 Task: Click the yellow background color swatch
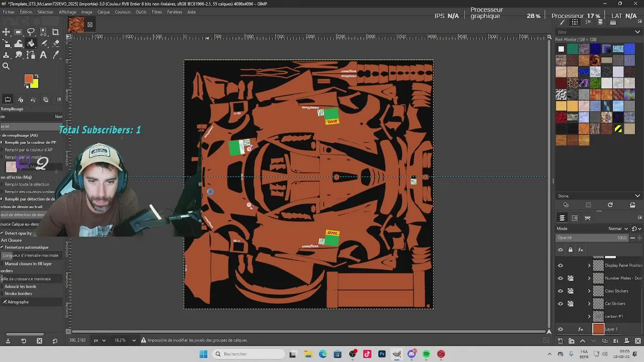click(35, 84)
